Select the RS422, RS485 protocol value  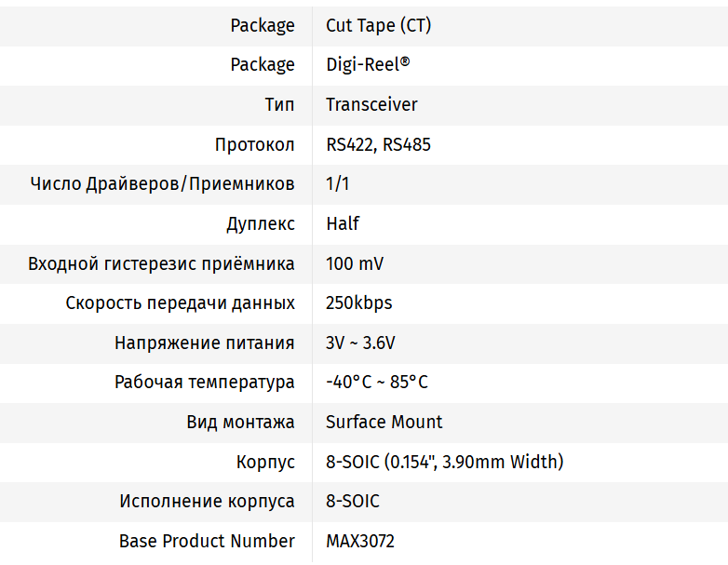click(x=378, y=144)
